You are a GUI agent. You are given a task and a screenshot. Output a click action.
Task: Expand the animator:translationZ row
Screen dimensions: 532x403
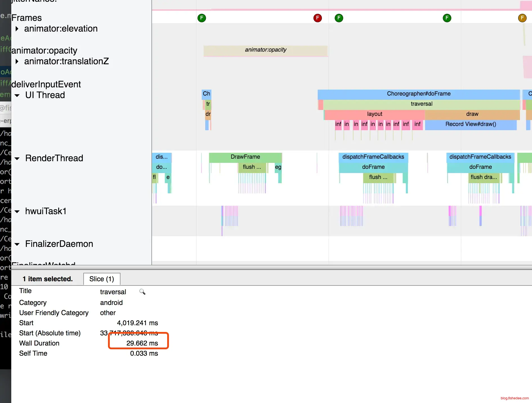tap(17, 61)
